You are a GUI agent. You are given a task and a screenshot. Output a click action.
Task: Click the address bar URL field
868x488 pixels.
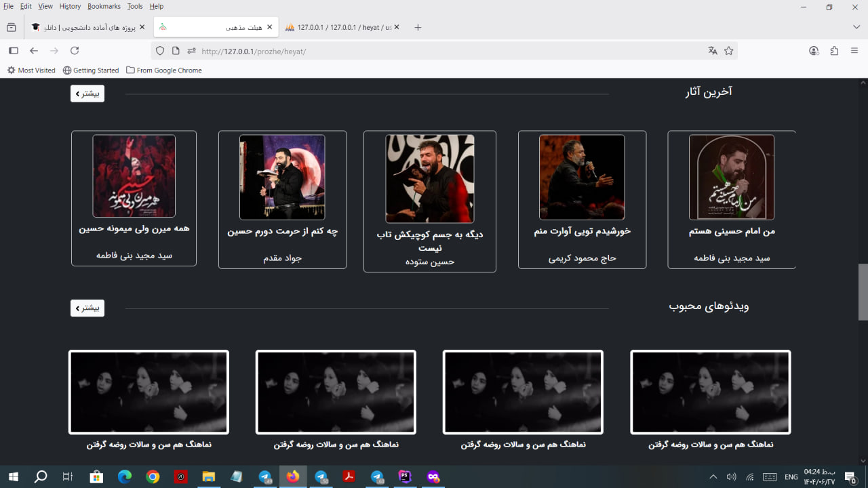[441, 51]
